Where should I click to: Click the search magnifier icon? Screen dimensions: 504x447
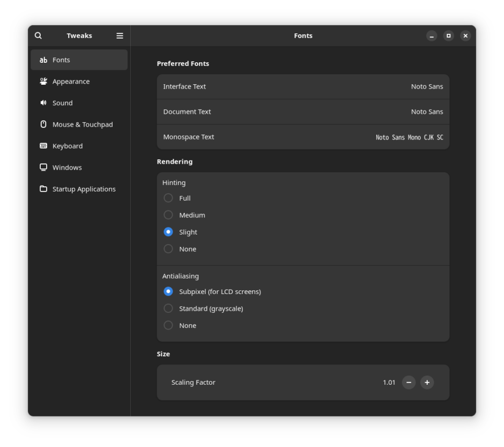click(38, 35)
